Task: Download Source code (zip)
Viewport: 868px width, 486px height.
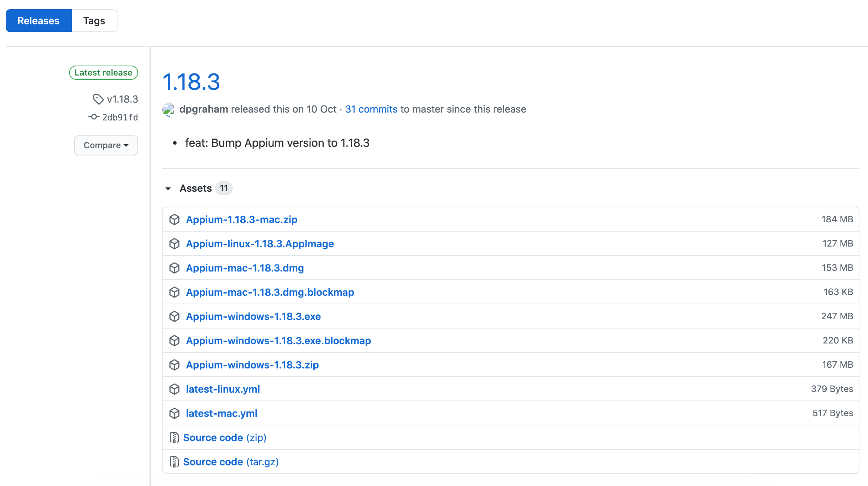Action: click(225, 438)
